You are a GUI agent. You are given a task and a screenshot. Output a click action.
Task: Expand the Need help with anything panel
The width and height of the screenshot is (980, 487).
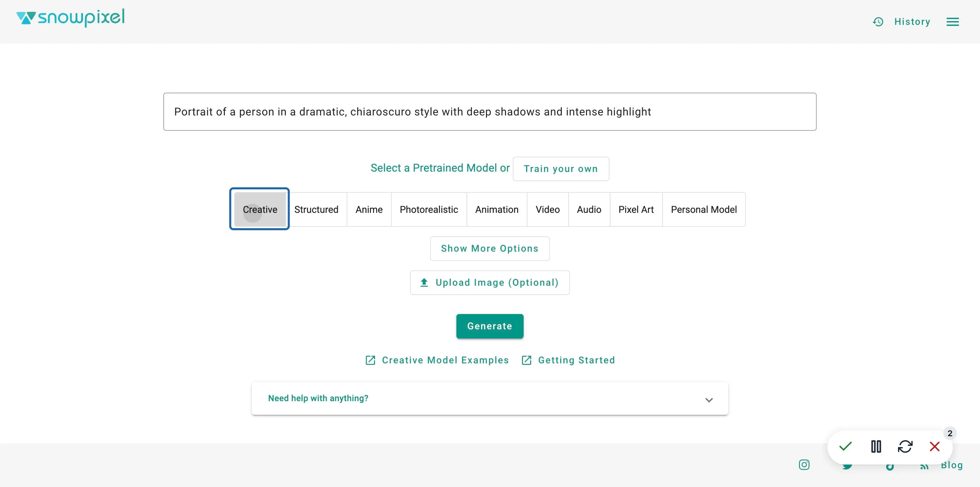(490, 398)
